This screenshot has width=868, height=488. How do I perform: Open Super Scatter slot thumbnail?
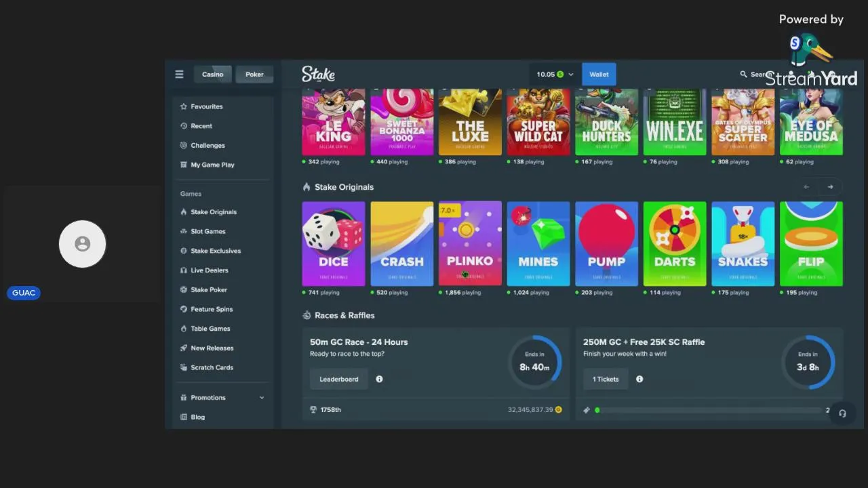tap(743, 122)
